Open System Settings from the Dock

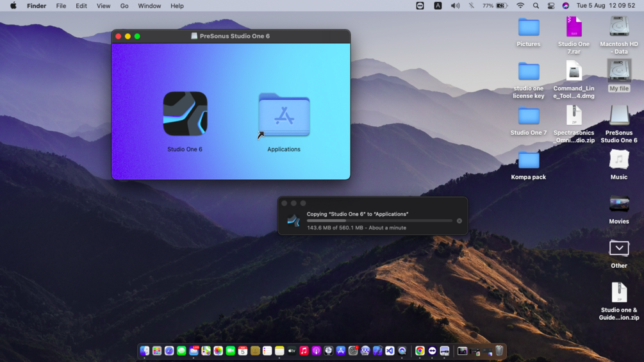(353, 351)
